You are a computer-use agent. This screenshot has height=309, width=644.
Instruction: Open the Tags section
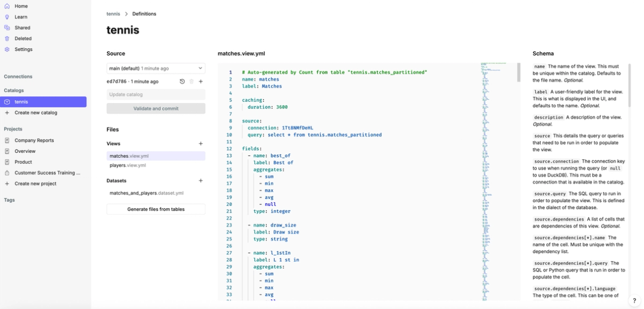9,200
